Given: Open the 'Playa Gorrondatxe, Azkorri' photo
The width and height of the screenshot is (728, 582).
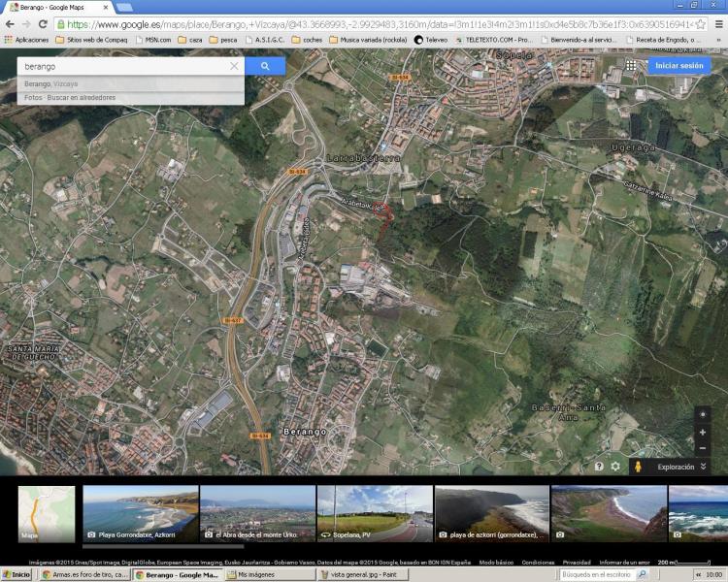Looking at the screenshot, I should (140, 513).
